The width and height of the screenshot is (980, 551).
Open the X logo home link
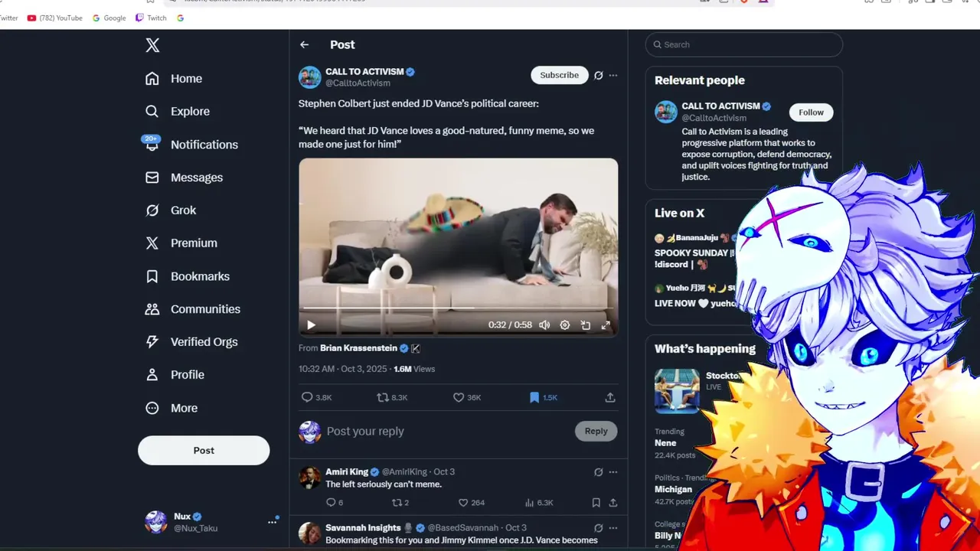tap(152, 45)
